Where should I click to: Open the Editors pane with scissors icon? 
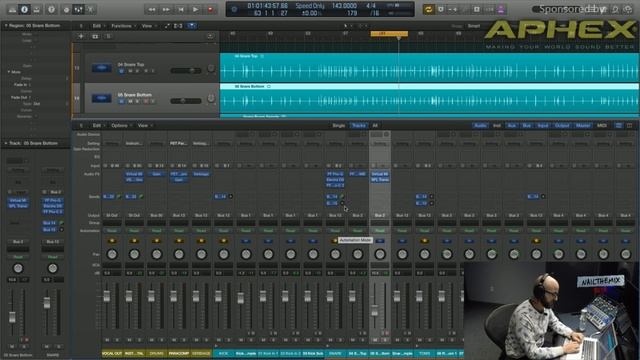coord(91,9)
